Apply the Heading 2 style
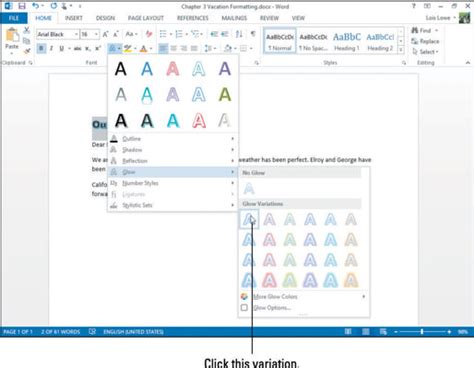474x368 pixels. (380, 41)
